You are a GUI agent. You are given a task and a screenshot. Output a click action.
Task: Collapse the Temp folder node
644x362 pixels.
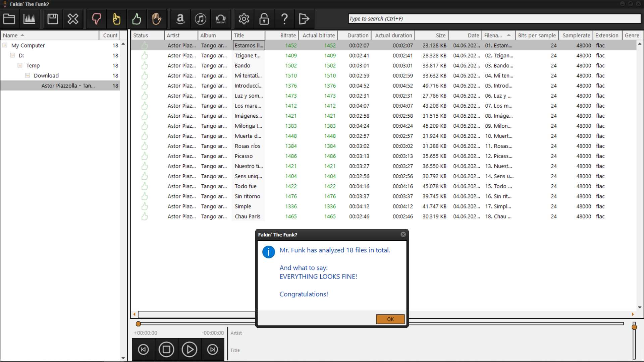[x=20, y=65]
